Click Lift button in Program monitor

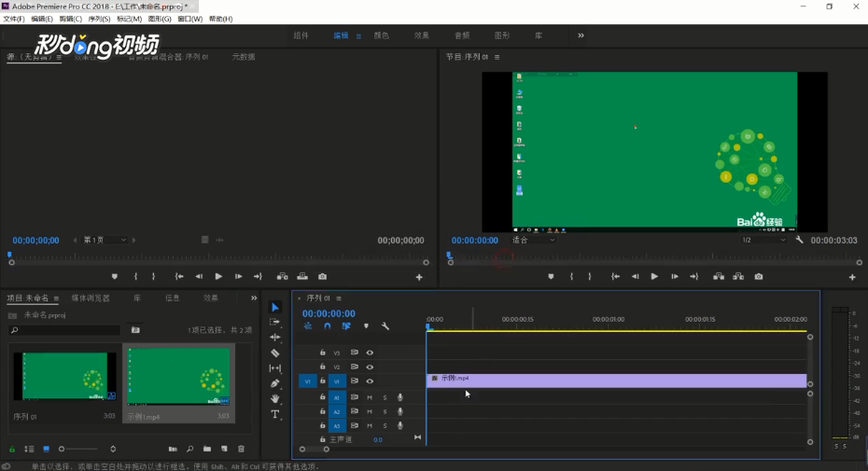point(719,276)
